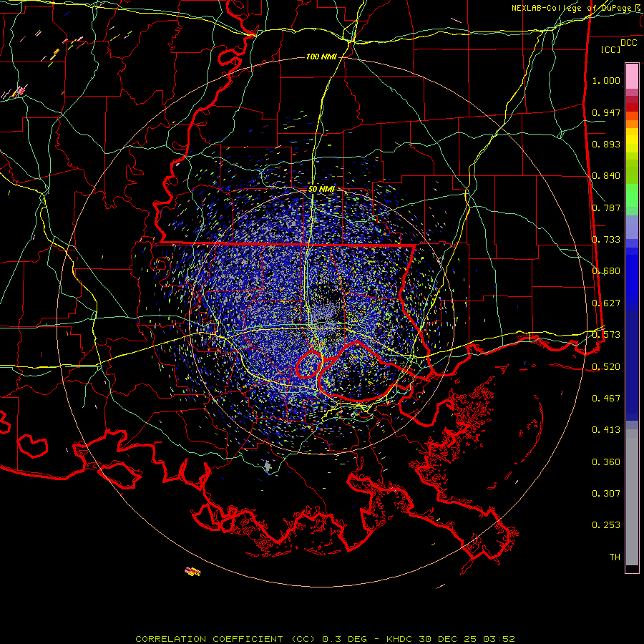
Task: Pick the bright green segment of the color bar
Action: click(632, 195)
